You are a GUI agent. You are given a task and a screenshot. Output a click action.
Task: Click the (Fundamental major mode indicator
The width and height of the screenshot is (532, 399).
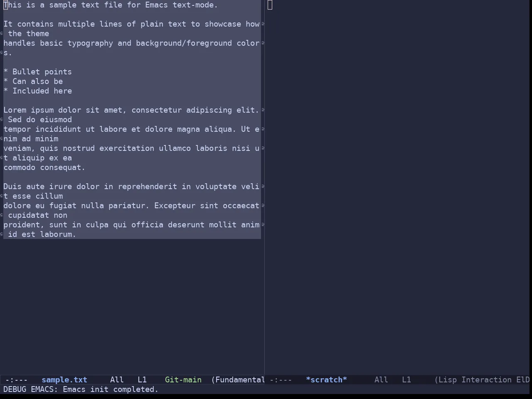(238, 380)
